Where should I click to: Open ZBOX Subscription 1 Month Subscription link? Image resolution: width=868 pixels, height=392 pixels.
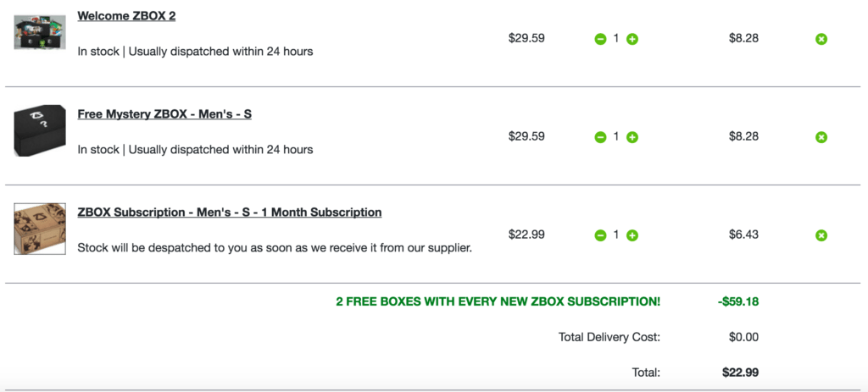pyautogui.click(x=229, y=213)
